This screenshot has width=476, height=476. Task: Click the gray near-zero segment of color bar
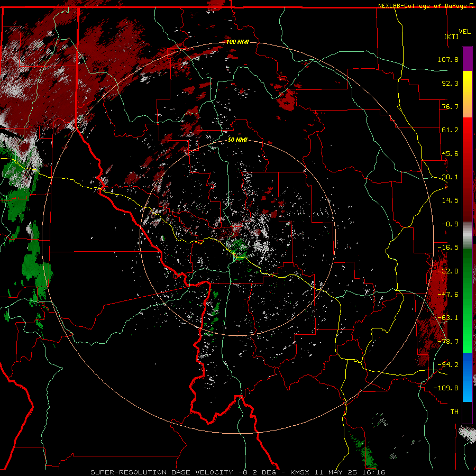(x=467, y=234)
